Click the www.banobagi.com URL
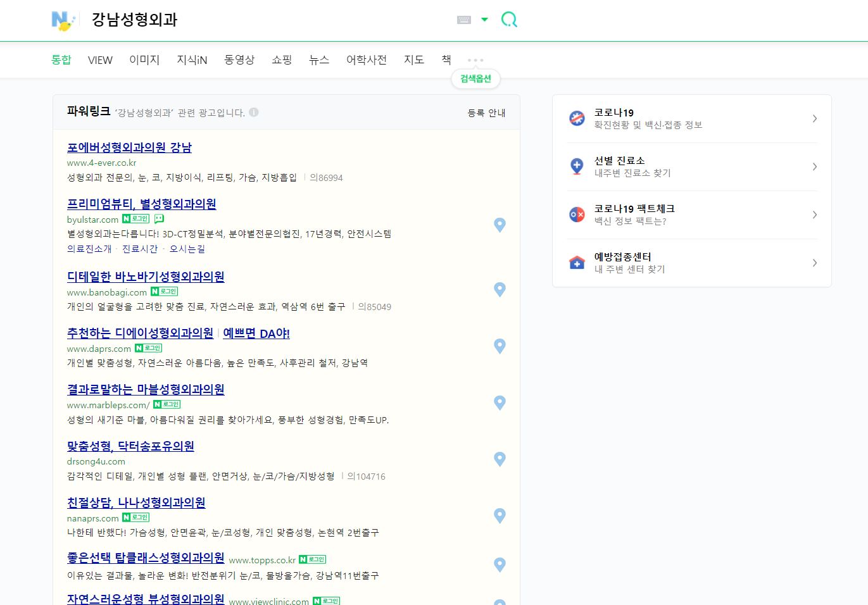The image size is (868, 605). tap(107, 292)
